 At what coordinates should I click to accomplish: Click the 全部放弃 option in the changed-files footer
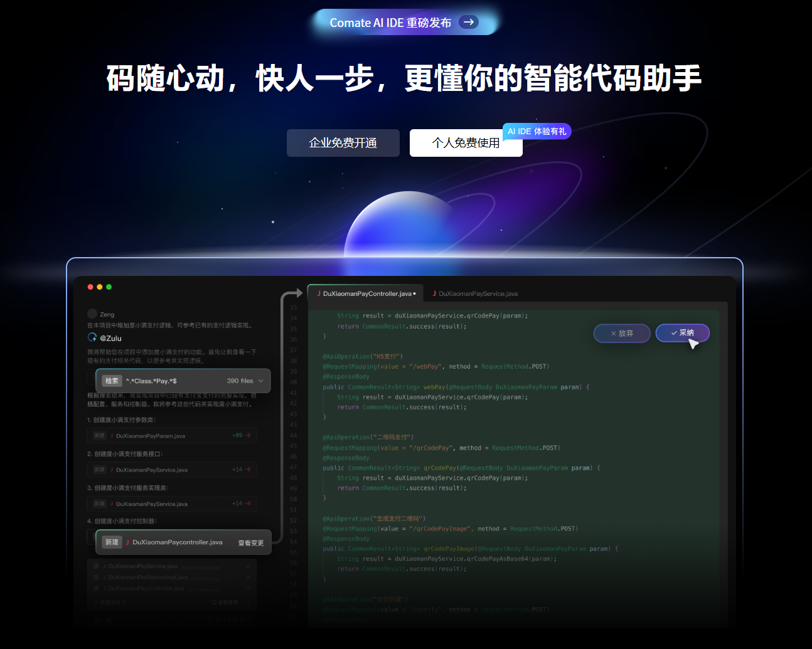point(225,602)
